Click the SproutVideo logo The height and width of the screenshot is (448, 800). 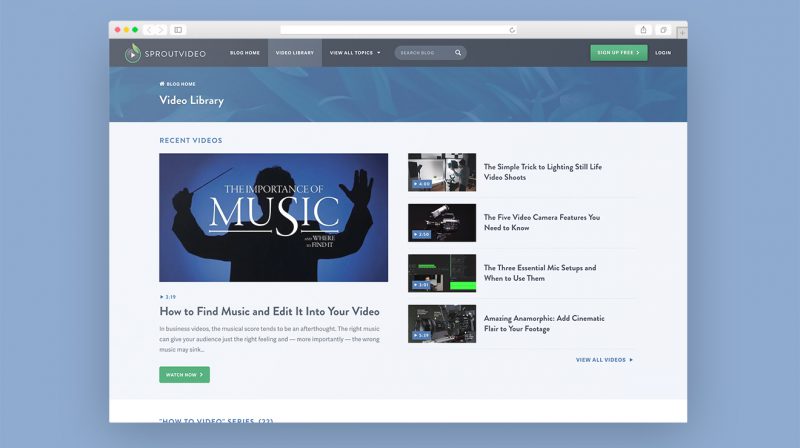165,53
